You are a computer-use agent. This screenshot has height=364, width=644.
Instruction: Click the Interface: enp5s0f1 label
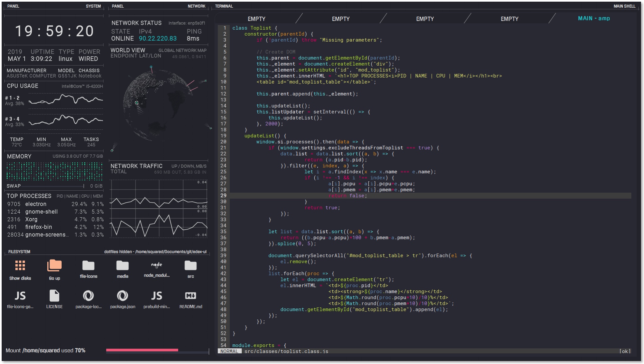point(187,23)
